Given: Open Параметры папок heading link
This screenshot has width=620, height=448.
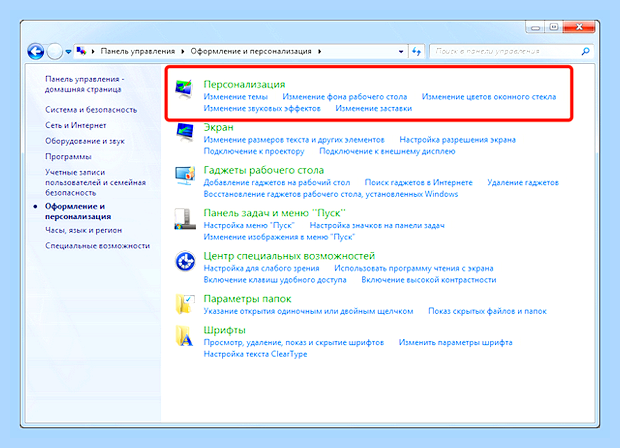Looking at the screenshot, I should pyautogui.click(x=247, y=299).
